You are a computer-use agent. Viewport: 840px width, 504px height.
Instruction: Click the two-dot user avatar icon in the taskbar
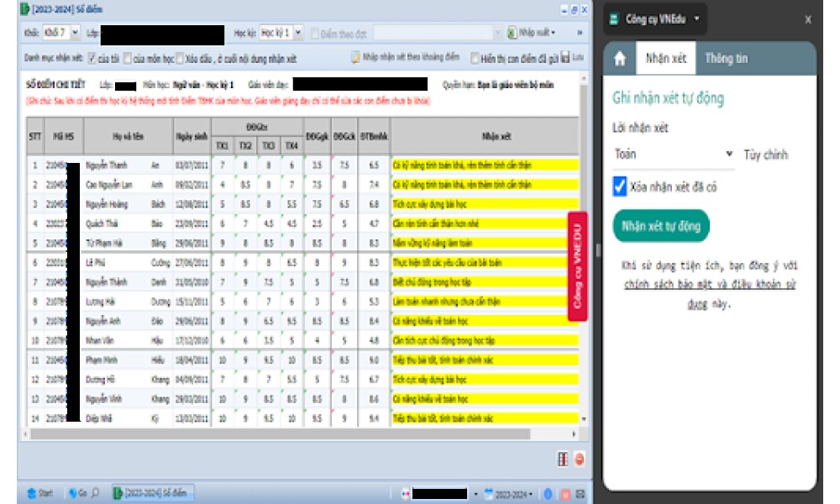406,494
